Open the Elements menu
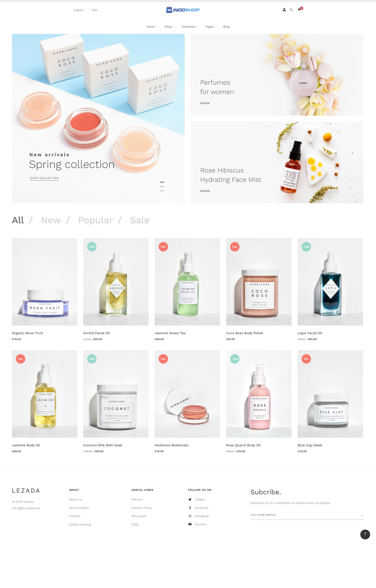The width and height of the screenshot is (376, 588). coord(190,27)
